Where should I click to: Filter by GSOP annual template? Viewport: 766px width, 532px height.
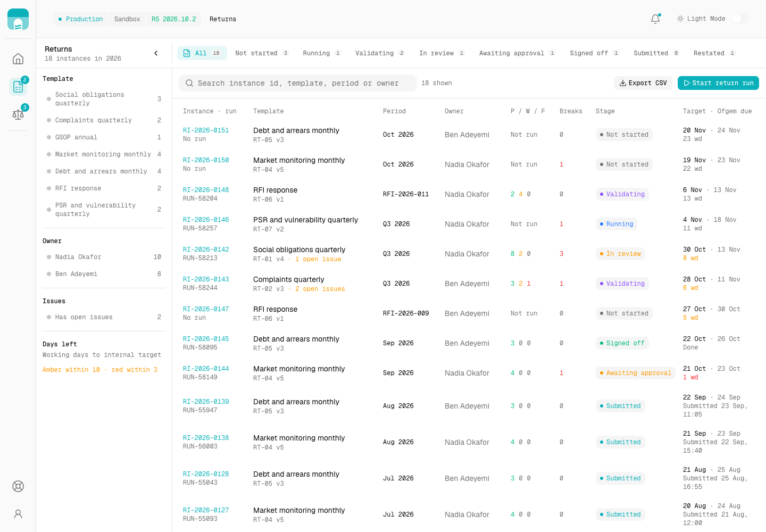tap(104, 137)
